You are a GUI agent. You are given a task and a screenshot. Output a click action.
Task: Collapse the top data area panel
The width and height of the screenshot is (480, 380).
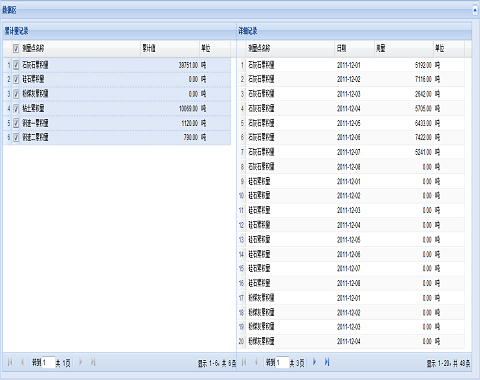[475, 10]
